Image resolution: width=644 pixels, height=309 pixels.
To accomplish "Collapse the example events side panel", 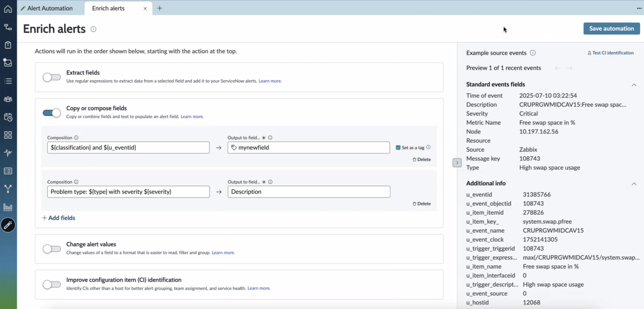I will [x=457, y=163].
